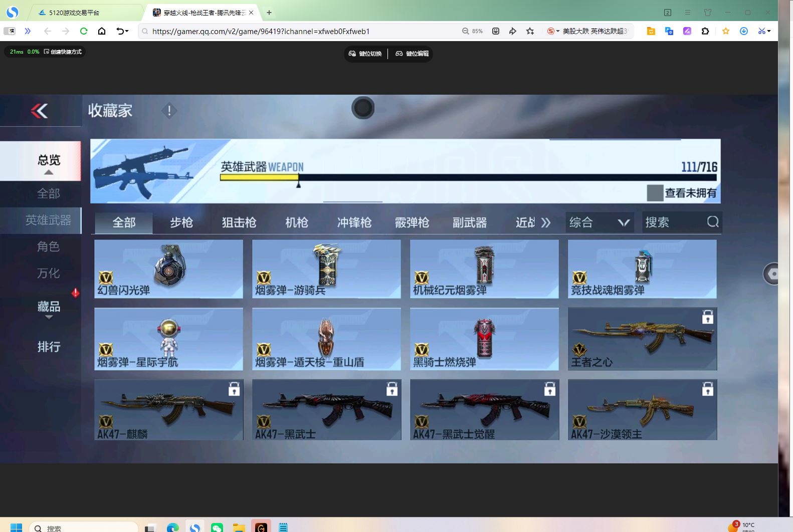Expand more weapon categories with the double arrow

[546, 222]
